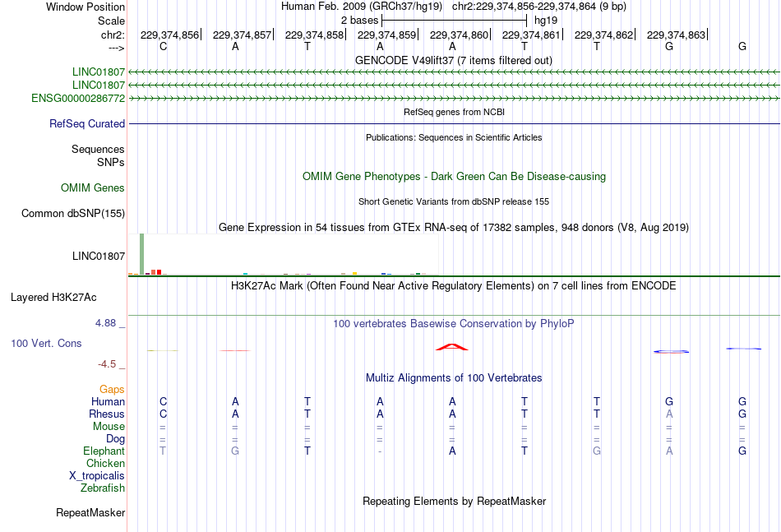The height and width of the screenshot is (532, 781).
Task: Click the Scale label
Action: (111, 21)
